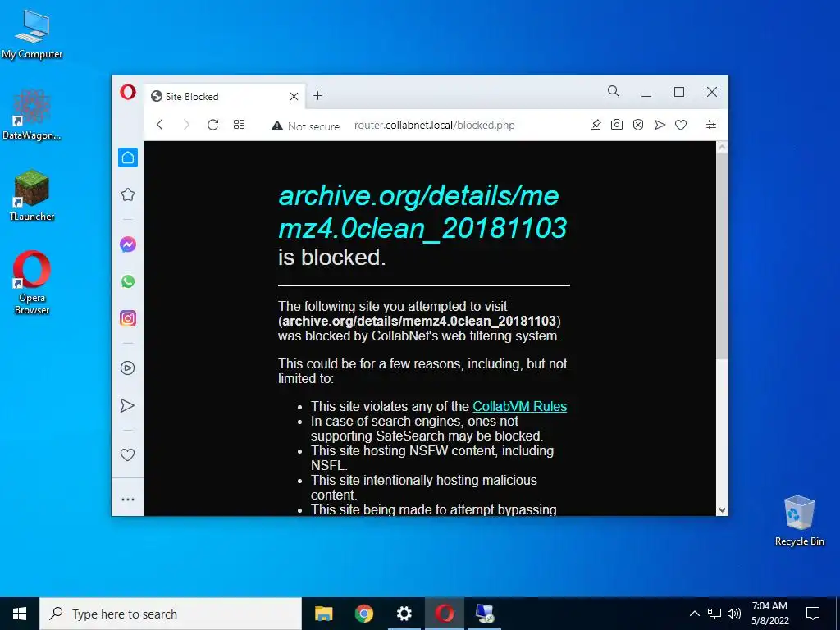The height and width of the screenshot is (630, 840).
Task: Click the Opera taskbar button
Action: [x=444, y=614]
